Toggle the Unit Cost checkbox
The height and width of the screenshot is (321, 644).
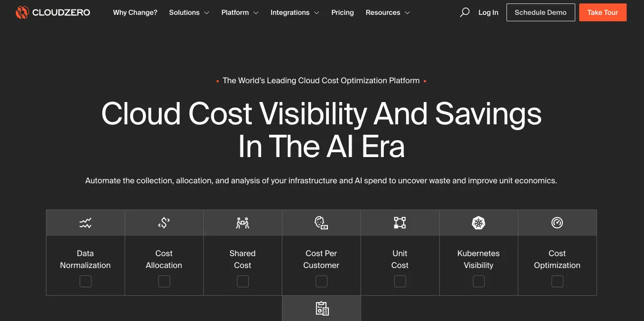point(400,281)
